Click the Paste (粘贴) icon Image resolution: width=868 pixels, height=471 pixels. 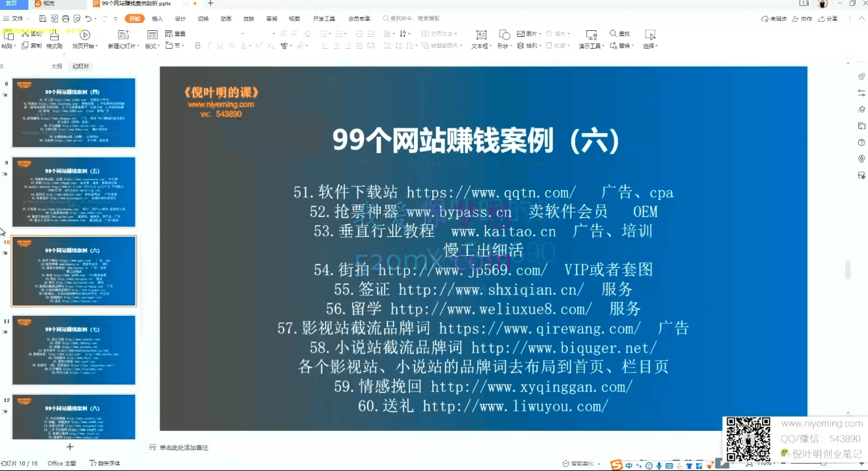point(9,35)
